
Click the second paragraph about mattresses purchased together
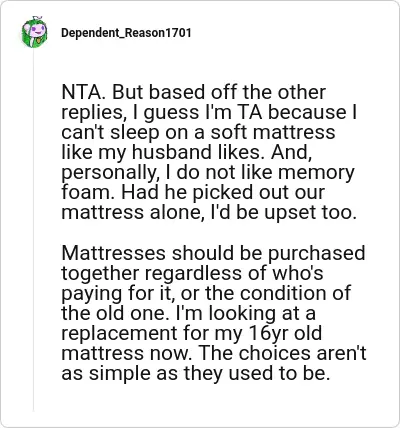tap(213, 313)
